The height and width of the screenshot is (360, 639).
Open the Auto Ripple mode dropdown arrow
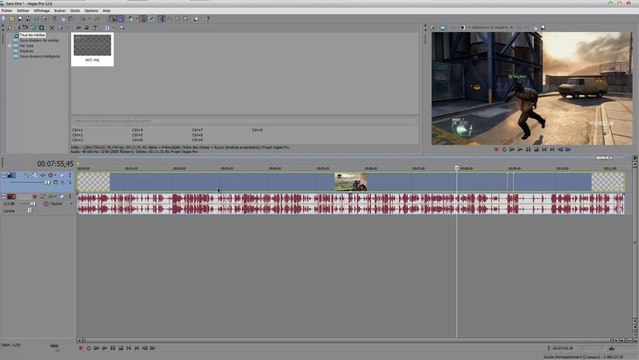(x=137, y=19)
